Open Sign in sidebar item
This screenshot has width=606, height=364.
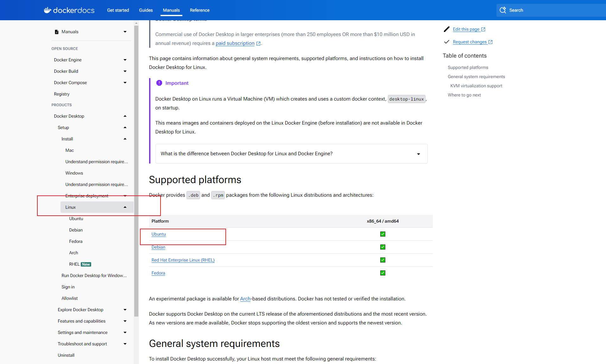pos(68,287)
